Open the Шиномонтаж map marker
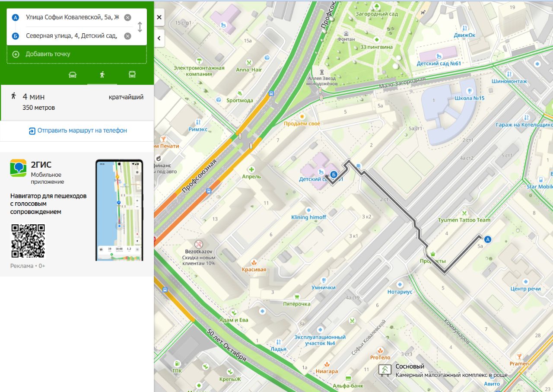The height and width of the screenshot is (392, 553). 509,74
